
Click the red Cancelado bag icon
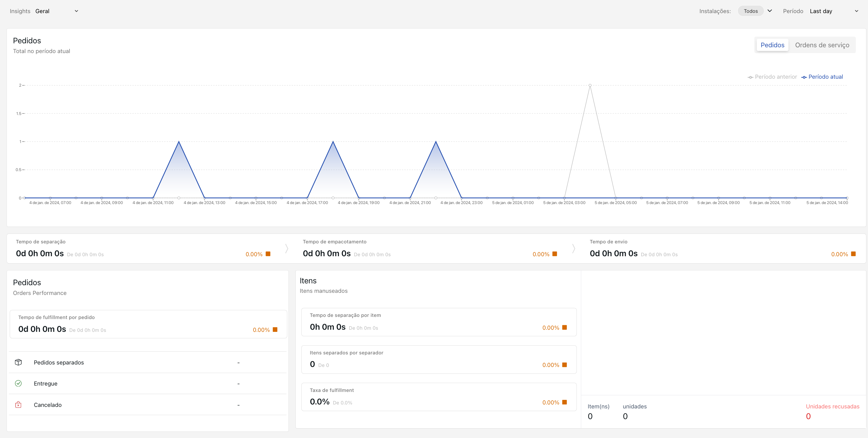(x=18, y=405)
